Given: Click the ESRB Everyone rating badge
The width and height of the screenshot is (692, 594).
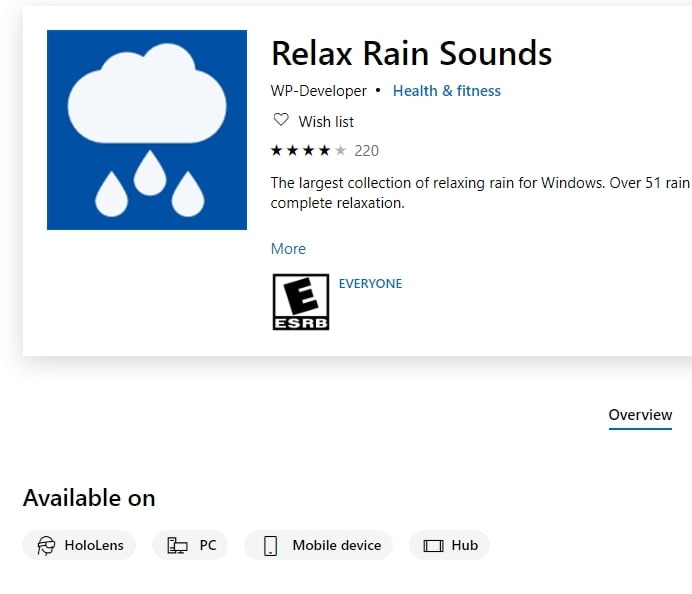Looking at the screenshot, I should point(301,303).
